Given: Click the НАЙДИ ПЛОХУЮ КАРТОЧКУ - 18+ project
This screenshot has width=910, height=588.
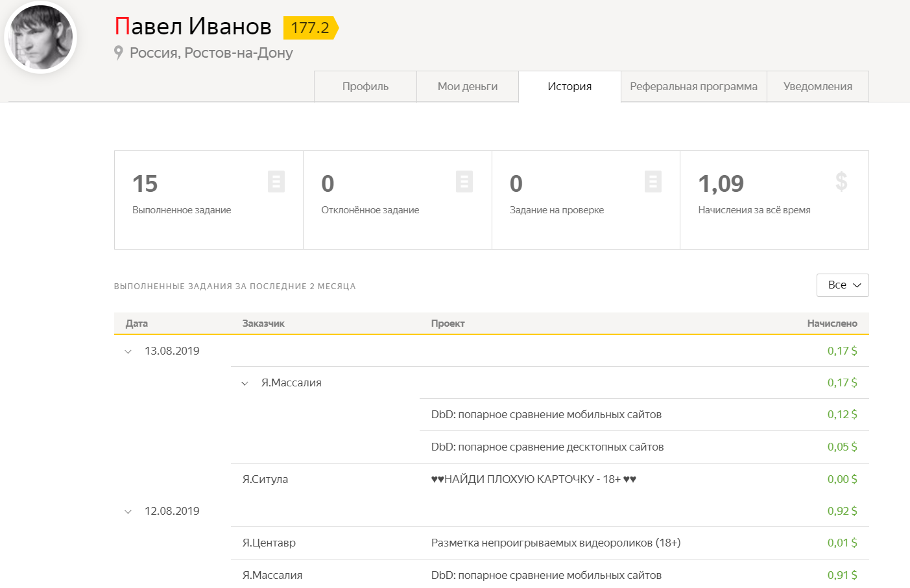Looking at the screenshot, I should click(534, 479).
